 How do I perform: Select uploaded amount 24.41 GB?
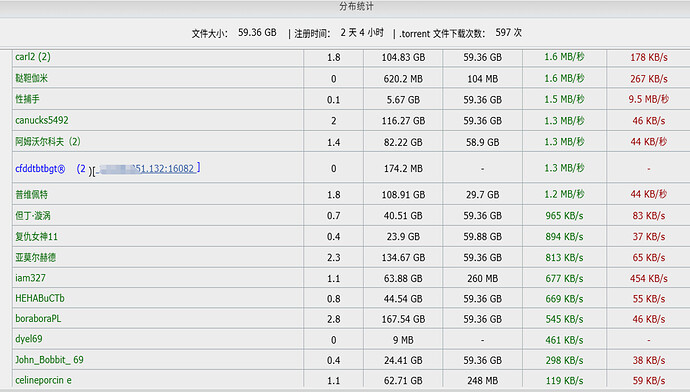[403, 360]
